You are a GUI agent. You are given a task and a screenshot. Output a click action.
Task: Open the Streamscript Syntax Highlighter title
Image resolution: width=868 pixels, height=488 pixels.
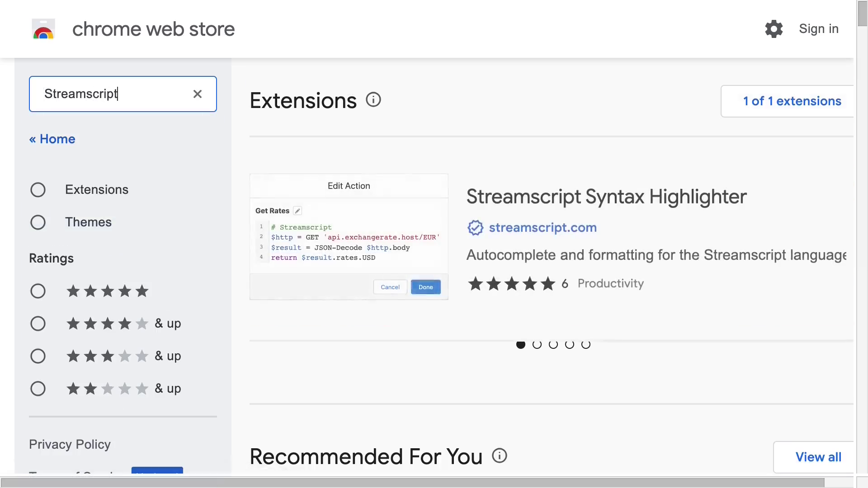pos(606,197)
